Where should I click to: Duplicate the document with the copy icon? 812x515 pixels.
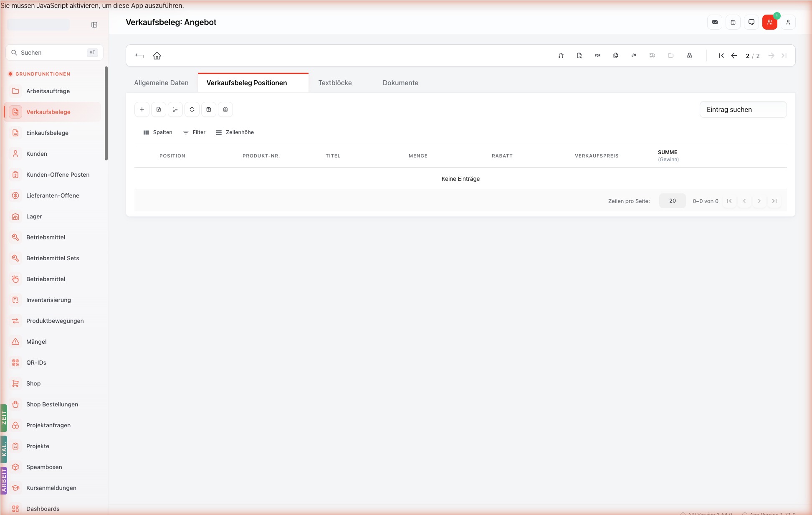[x=616, y=56]
